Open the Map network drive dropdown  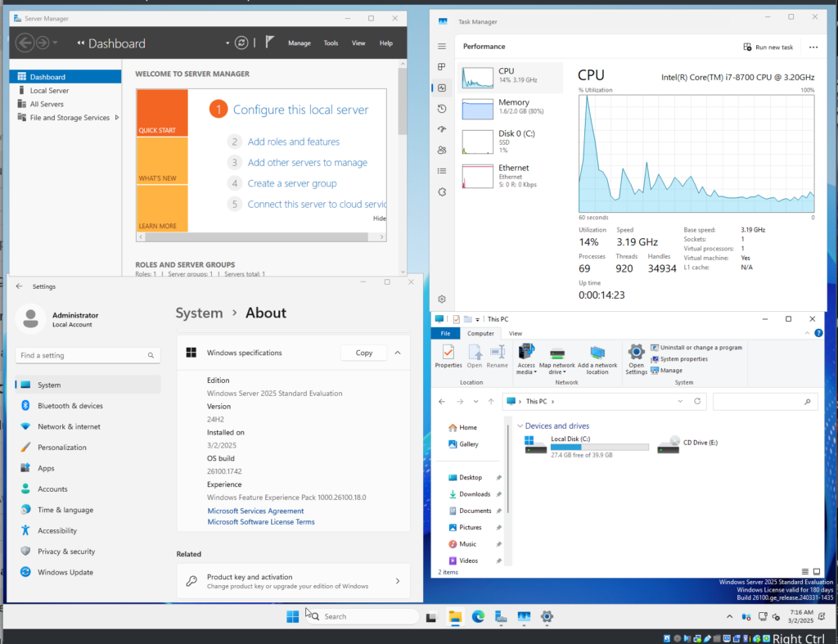coord(564,372)
